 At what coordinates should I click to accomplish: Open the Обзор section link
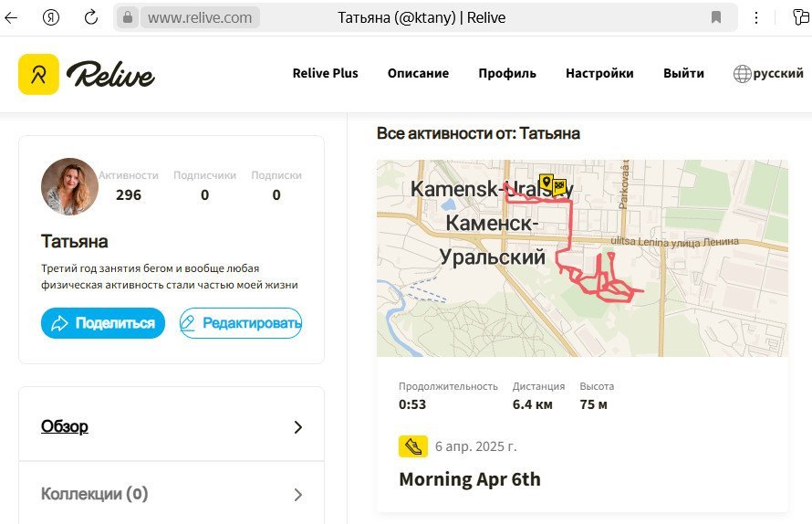point(64,426)
